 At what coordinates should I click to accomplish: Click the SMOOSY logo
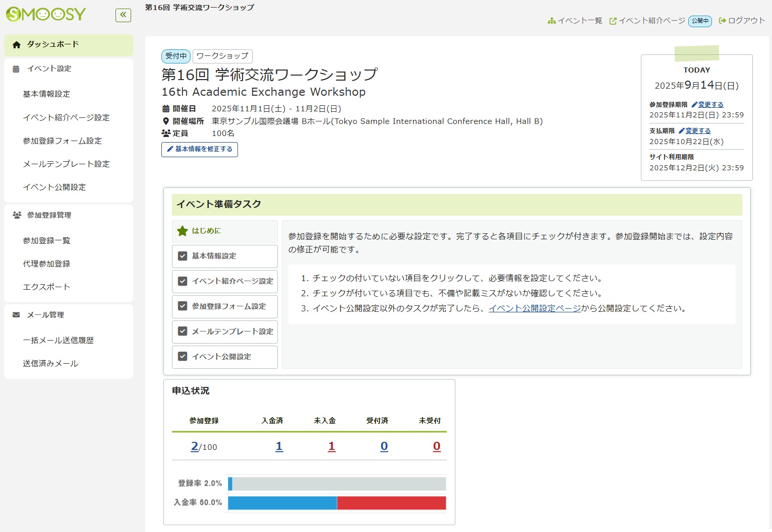pos(46,14)
